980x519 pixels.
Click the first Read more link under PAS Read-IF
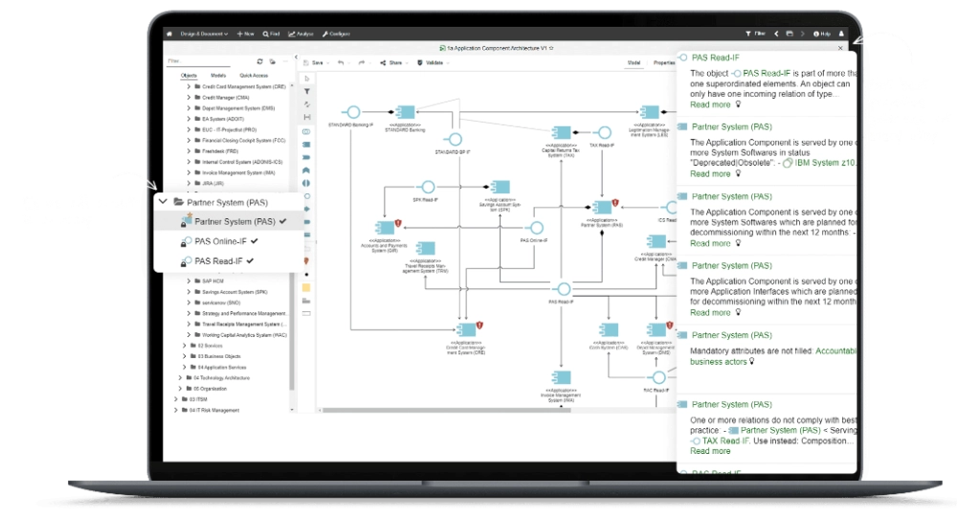point(710,104)
